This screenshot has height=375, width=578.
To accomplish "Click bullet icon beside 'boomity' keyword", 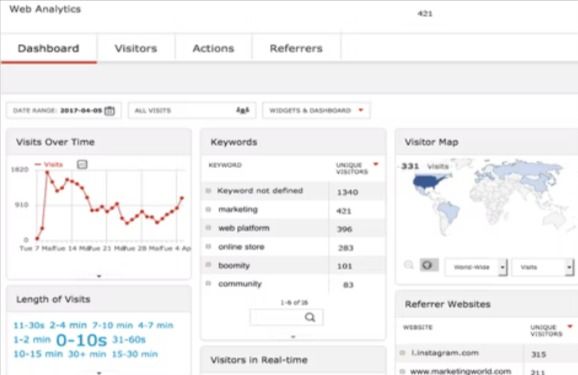I will click(x=208, y=265).
